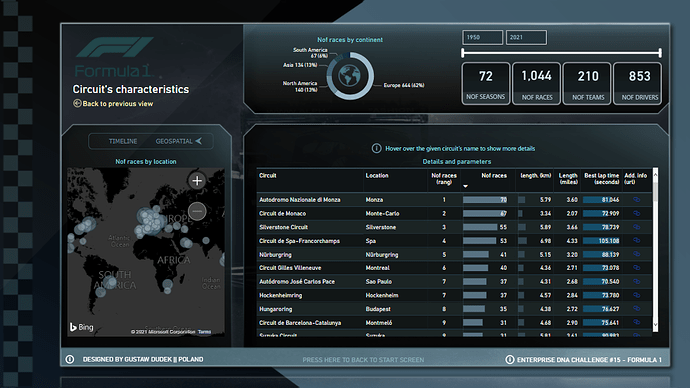The image size is (690, 388).
Task: Click the Formula 1 logo
Action: click(114, 57)
